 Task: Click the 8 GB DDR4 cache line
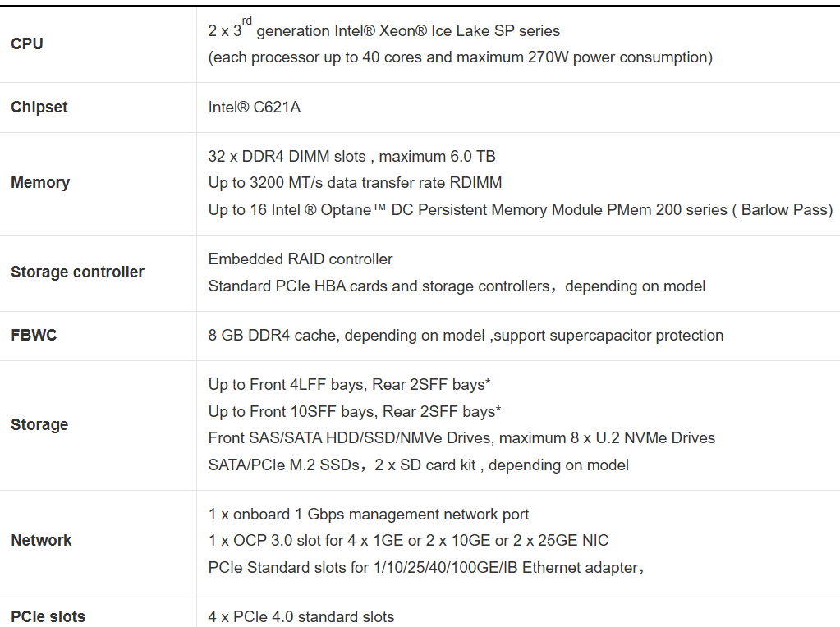click(x=466, y=336)
